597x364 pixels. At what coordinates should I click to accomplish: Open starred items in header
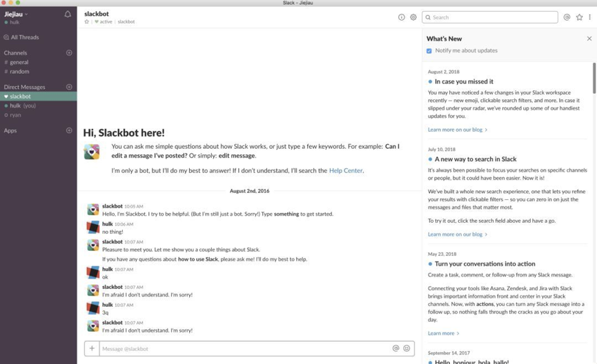(579, 17)
